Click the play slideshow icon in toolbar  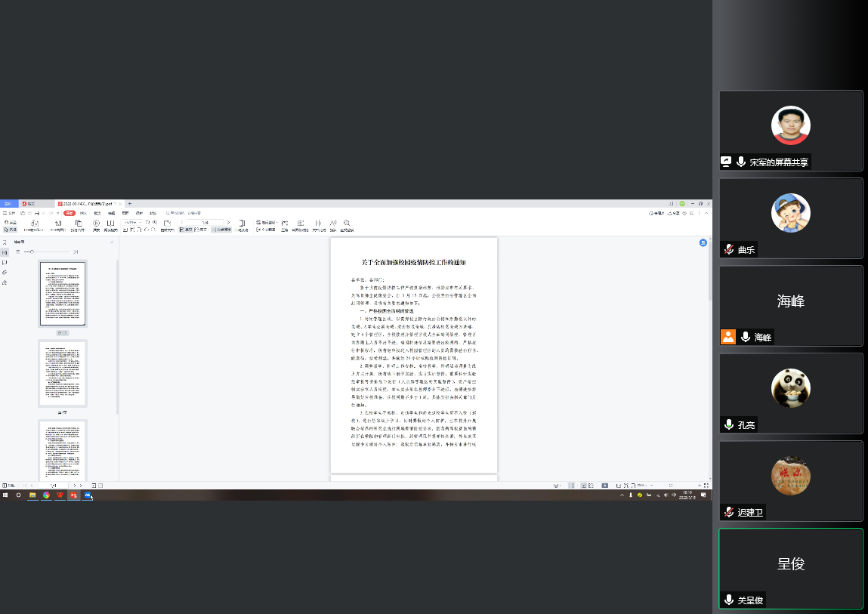point(97,224)
